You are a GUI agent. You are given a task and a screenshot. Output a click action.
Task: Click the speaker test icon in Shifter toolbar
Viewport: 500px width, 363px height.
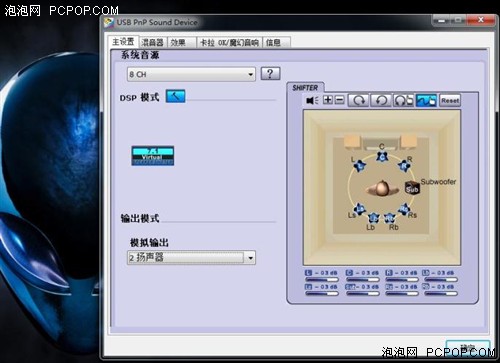[x=312, y=100]
